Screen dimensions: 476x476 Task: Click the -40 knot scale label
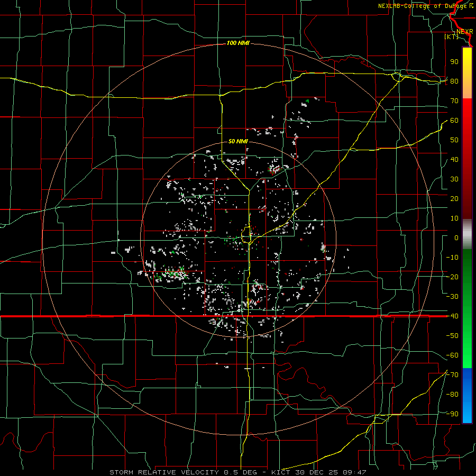[452, 316]
